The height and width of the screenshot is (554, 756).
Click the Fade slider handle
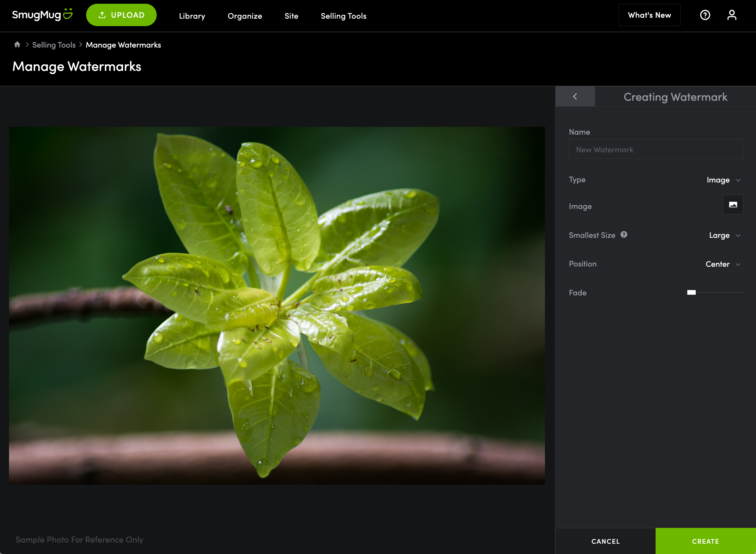coord(691,293)
